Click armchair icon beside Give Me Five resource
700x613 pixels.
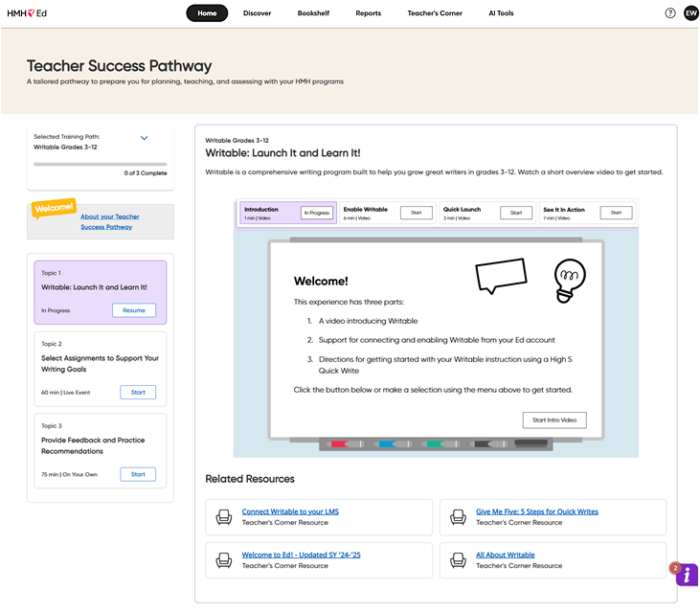(458, 517)
